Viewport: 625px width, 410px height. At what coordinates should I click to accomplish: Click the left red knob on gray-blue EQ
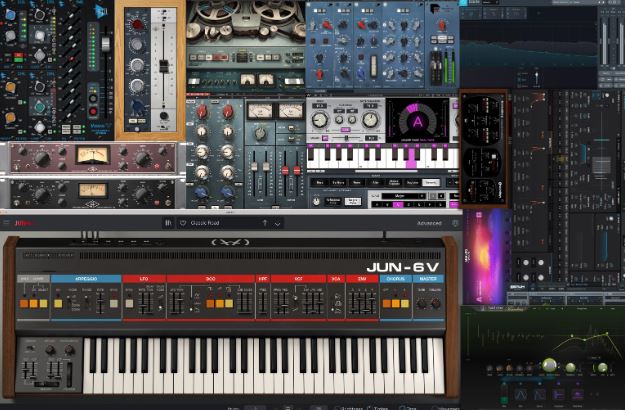[202, 112]
